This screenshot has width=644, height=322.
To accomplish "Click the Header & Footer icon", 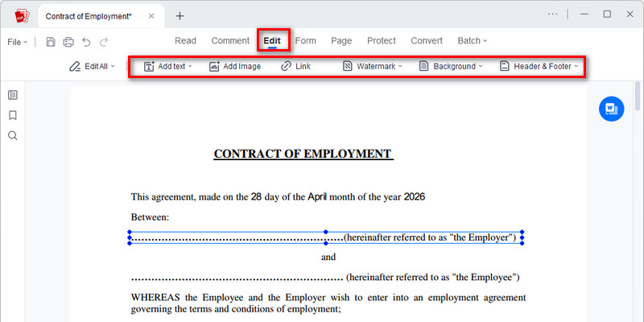I will (x=505, y=67).
